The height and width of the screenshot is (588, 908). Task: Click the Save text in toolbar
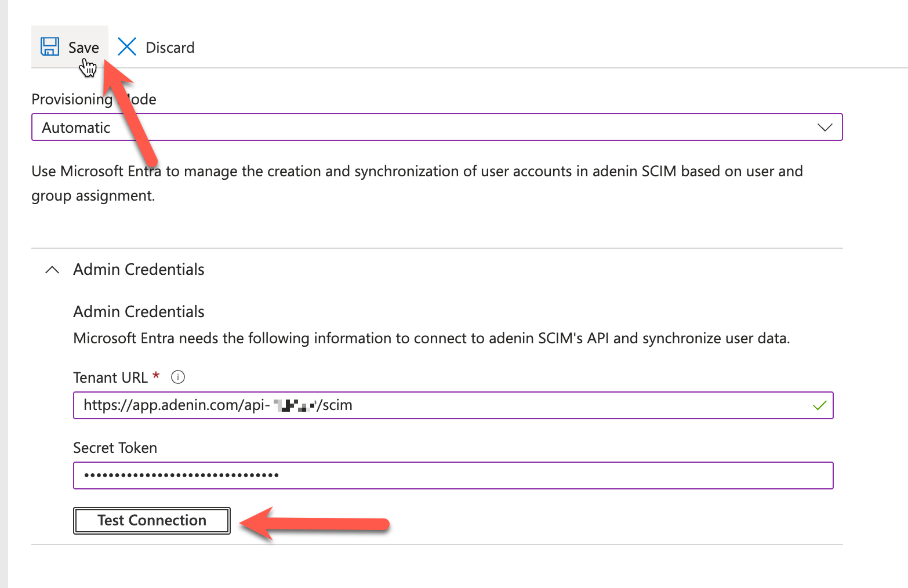pyautogui.click(x=83, y=48)
